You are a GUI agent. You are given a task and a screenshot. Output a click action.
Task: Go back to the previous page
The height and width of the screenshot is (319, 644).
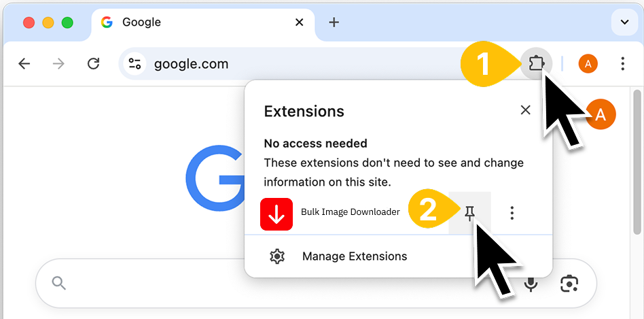tap(24, 64)
